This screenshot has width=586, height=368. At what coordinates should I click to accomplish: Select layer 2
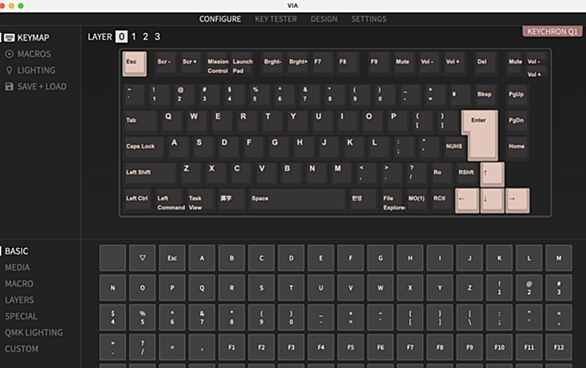pyautogui.click(x=145, y=37)
